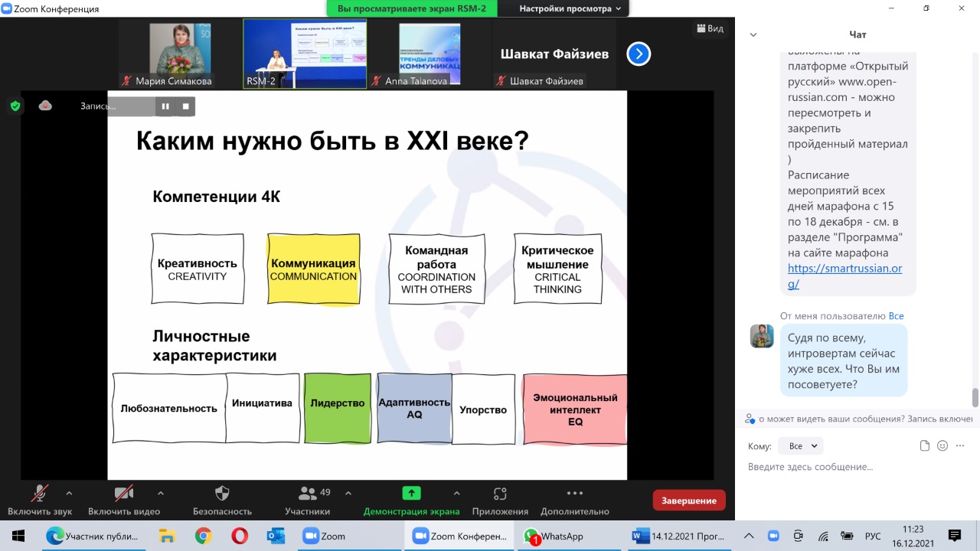Open Настройки просмотра dropdown
The height and width of the screenshot is (551, 980).
tap(570, 8)
